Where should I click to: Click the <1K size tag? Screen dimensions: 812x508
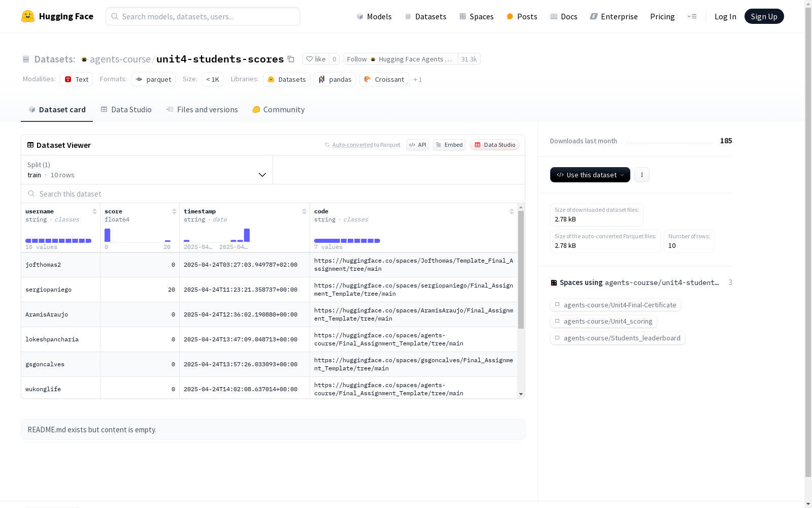coord(213,79)
